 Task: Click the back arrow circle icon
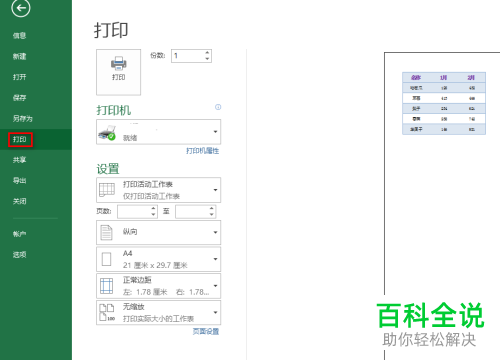click(x=21, y=8)
